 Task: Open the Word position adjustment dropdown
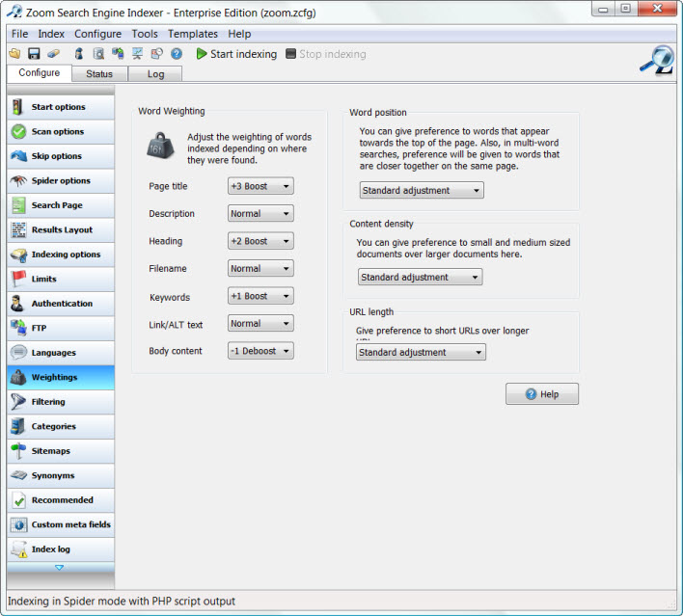[x=422, y=190]
